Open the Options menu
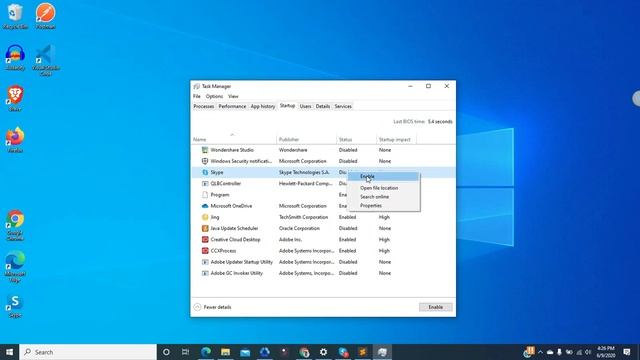Image resolution: width=640 pixels, height=360 pixels. [214, 96]
